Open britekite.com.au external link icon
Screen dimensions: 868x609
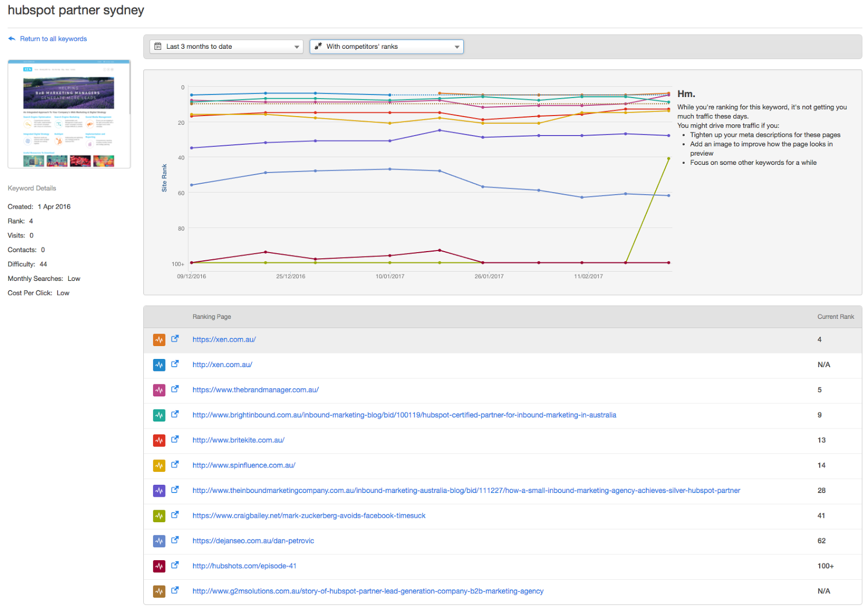(x=175, y=440)
